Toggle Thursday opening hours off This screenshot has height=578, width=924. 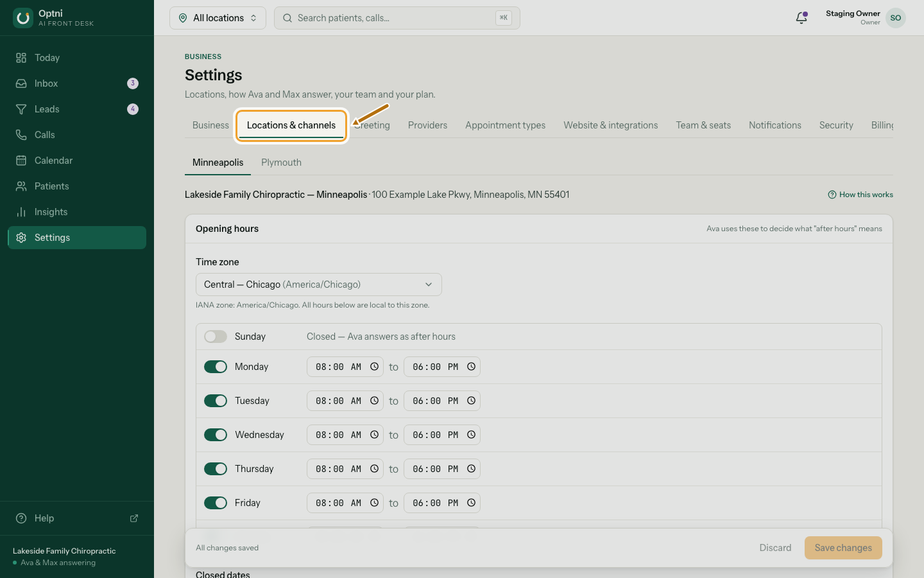pyautogui.click(x=216, y=469)
